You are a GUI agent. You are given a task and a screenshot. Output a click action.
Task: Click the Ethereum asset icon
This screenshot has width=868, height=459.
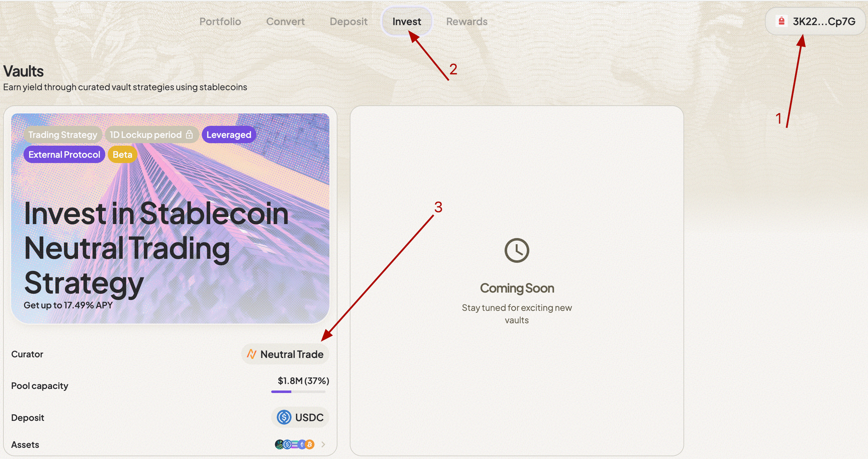click(x=302, y=444)
